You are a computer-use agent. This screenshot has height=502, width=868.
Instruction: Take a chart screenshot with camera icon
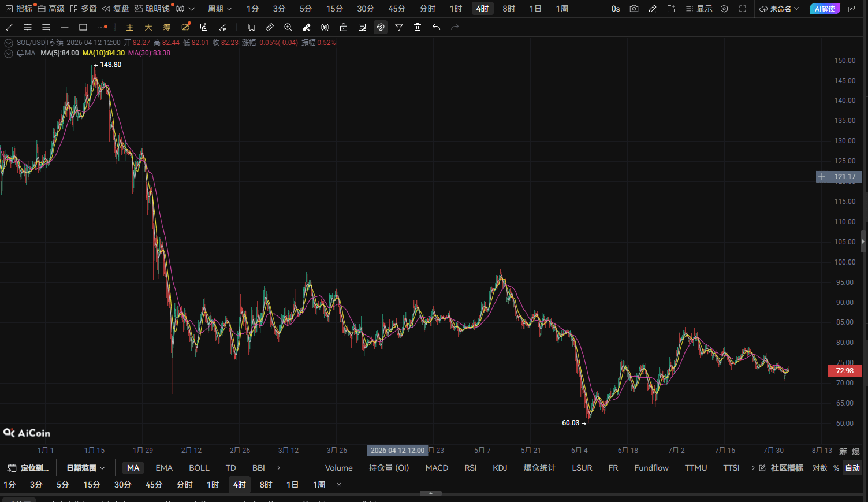coord(634,9)
